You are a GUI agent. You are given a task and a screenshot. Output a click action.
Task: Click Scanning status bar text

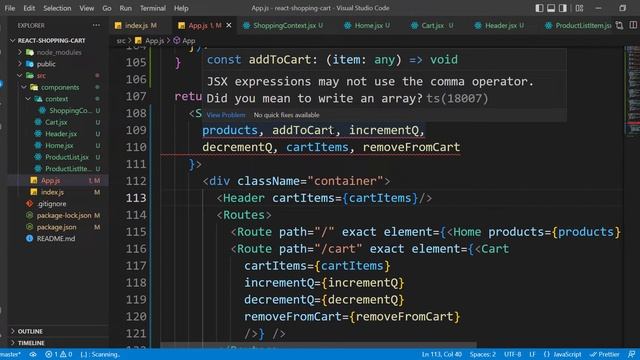pos(100,354)
